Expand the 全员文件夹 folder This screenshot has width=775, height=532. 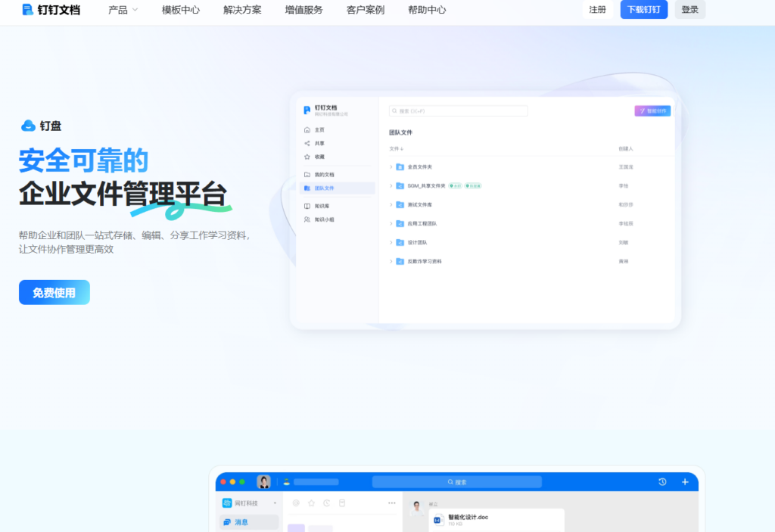click(x=391, y=166)
